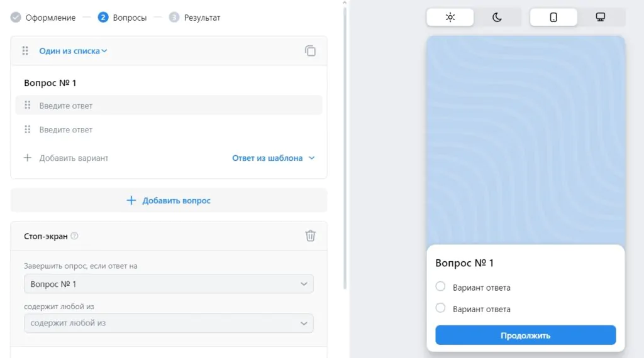This screenshot has width=644, height=358.
Task: Expand Ответ из шаблона dropdown
Action: [274, 158]
